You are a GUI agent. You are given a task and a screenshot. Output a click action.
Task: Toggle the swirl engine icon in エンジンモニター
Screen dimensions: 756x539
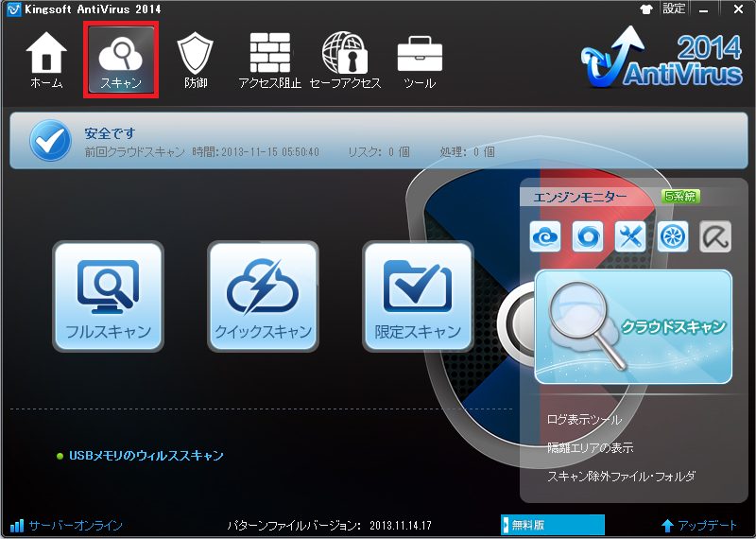(588, 236)
